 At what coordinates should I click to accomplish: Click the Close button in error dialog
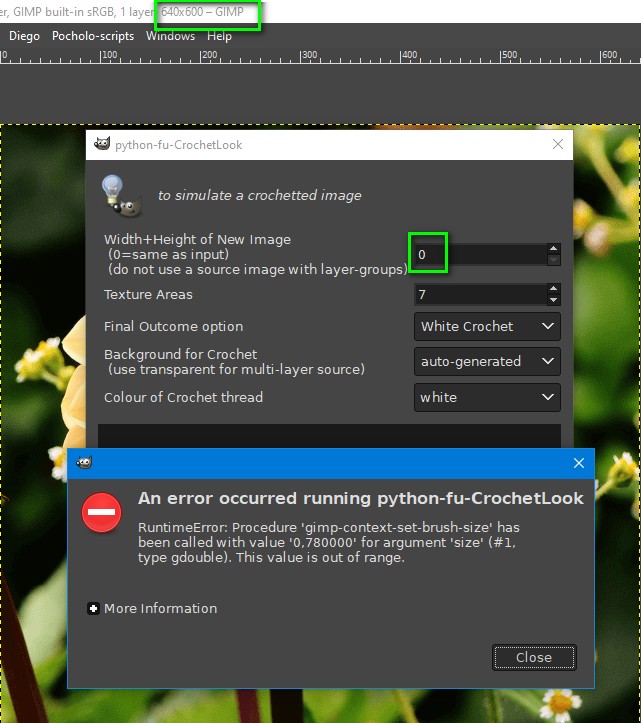pyautogui.click(x=534, y=657)
